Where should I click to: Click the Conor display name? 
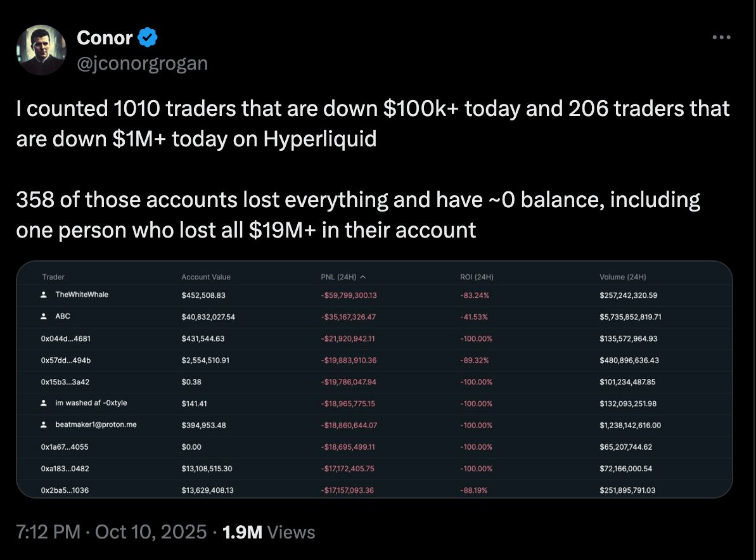click(x=105, y=38)
